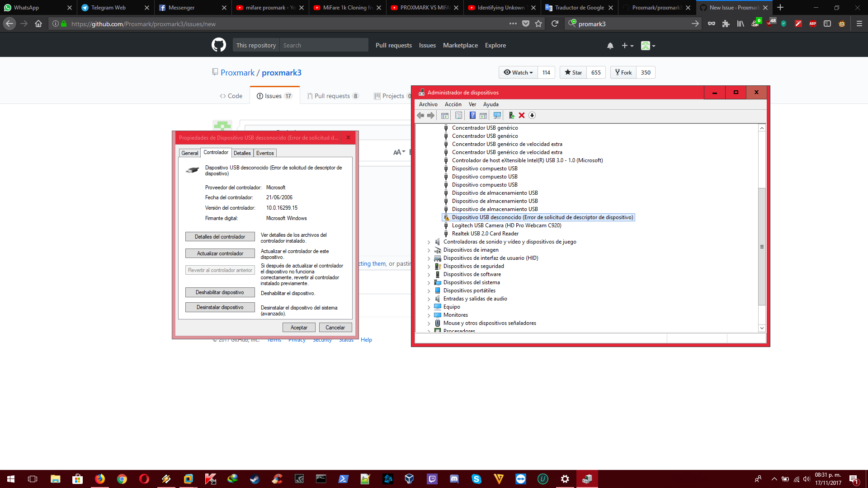Select Logitech USB Camera (HD Pro Webcam C920)
The width and height of the screenshot is (868, 488).
click(506, 225)
